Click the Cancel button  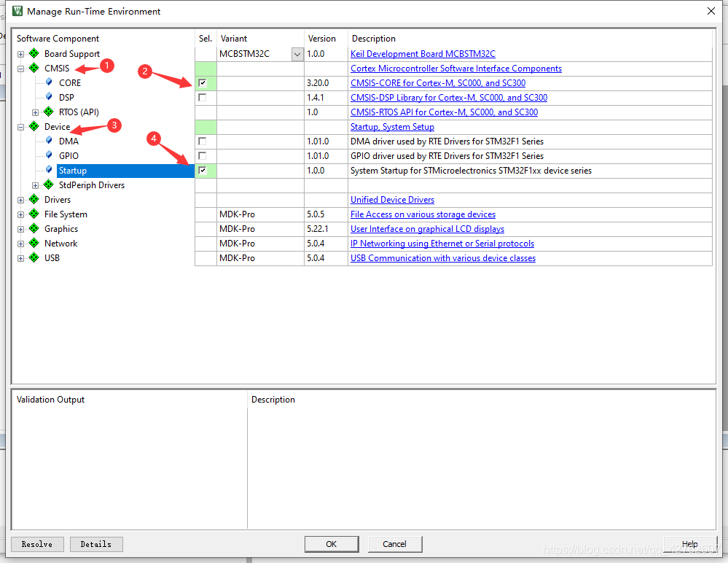coord(395,544)
